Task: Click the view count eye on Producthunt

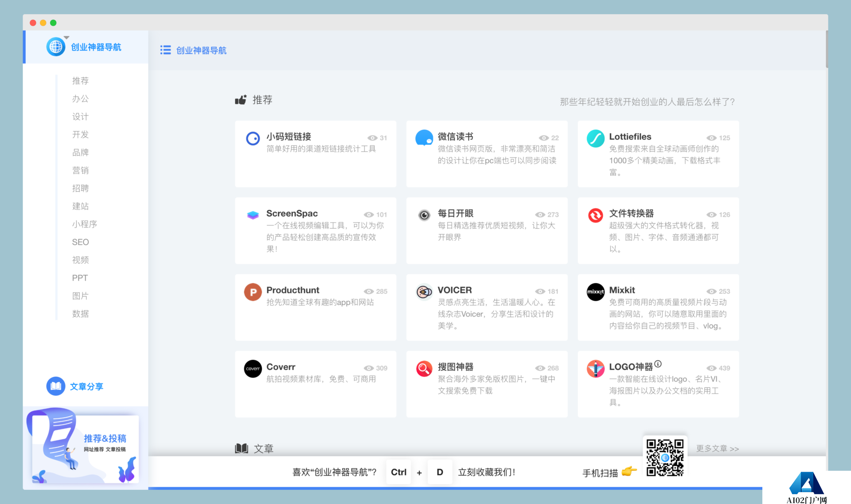Action: [x=369, y=291]
